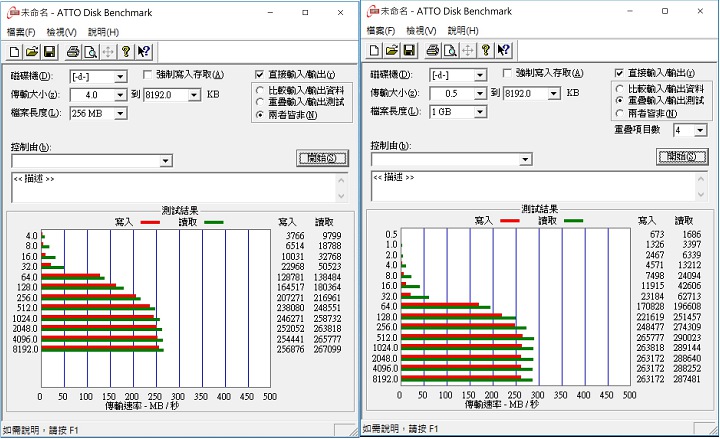Select 比較輸入/輸出資料 radio in left window
This screenshot has height=439, width=720.
coord(260,90)
